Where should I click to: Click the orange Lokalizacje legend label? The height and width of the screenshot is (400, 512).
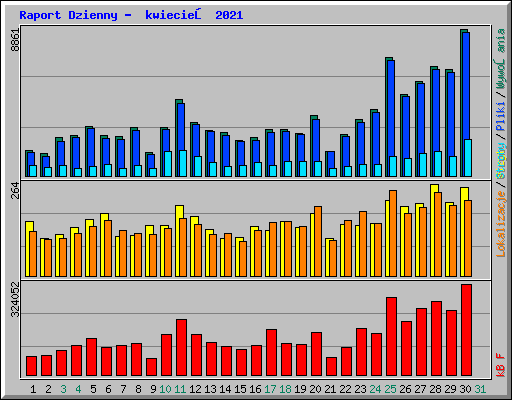(x=501, y=224)
